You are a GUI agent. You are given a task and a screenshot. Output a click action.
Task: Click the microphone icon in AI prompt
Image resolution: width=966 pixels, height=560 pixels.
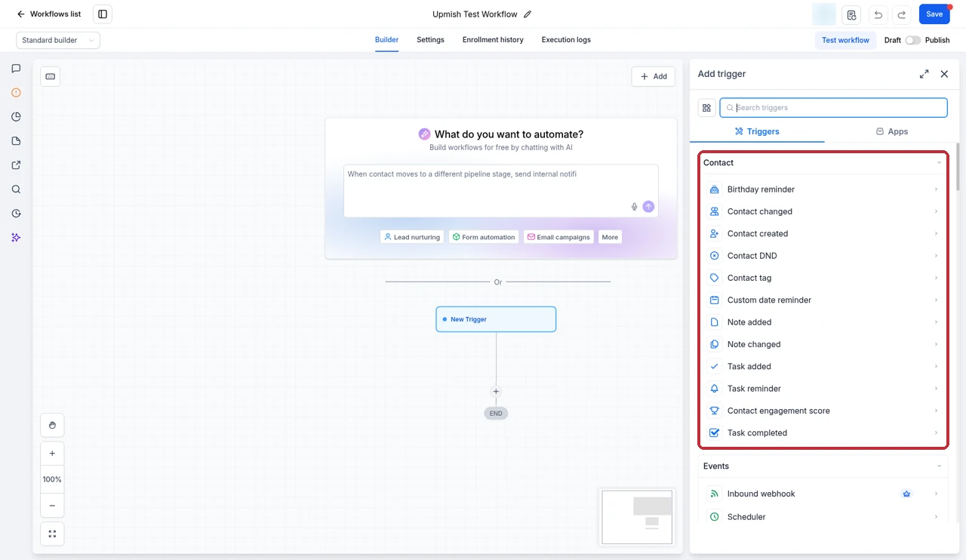634,207
